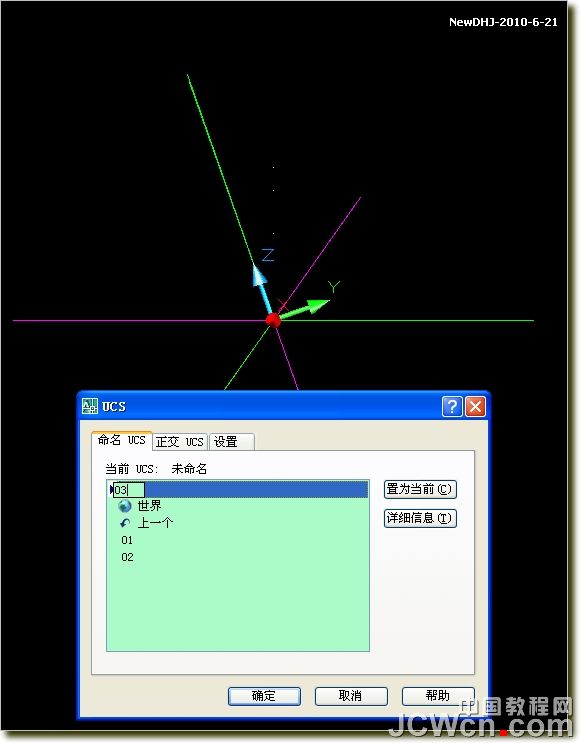The height and width of the screenshot is (743, 580).
Task: Close the UCS dialog with X
Action: click(x=475, y=407)
